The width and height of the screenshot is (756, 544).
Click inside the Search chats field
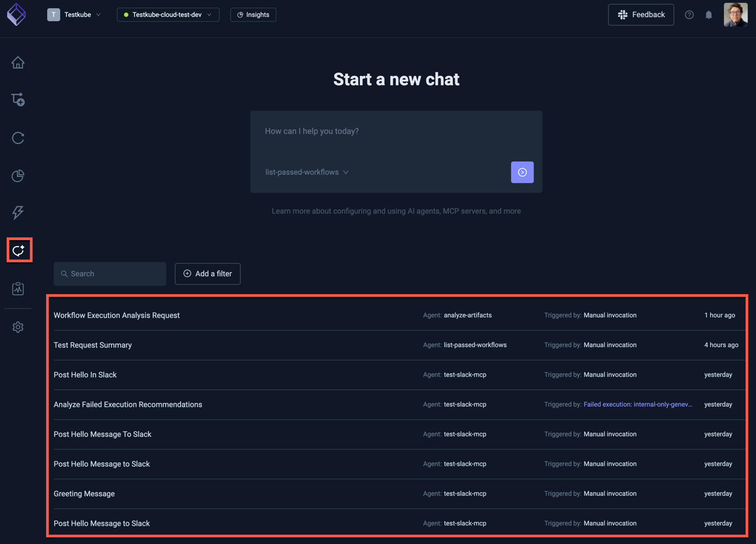tap(109, 274)
